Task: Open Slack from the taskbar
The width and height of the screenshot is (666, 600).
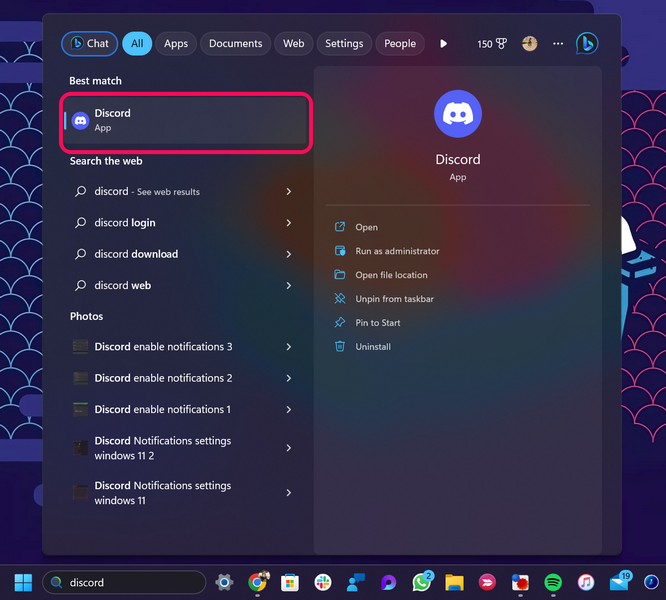Action: (x=323, y=582)
